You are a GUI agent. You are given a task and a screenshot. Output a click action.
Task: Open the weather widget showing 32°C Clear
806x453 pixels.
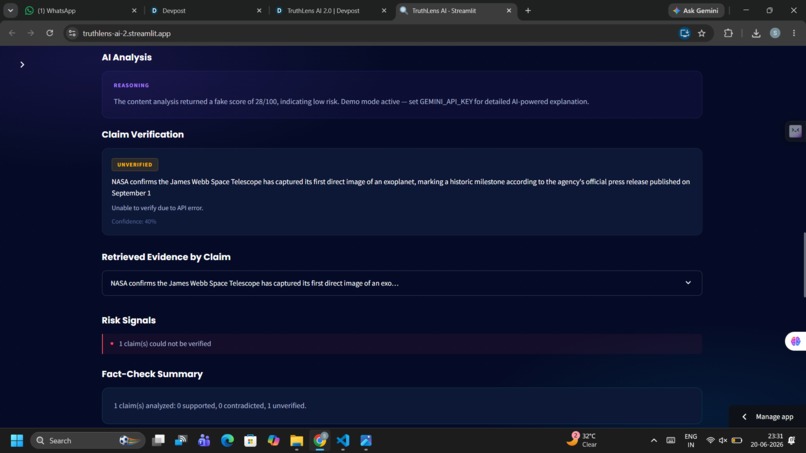click(582, 440)
